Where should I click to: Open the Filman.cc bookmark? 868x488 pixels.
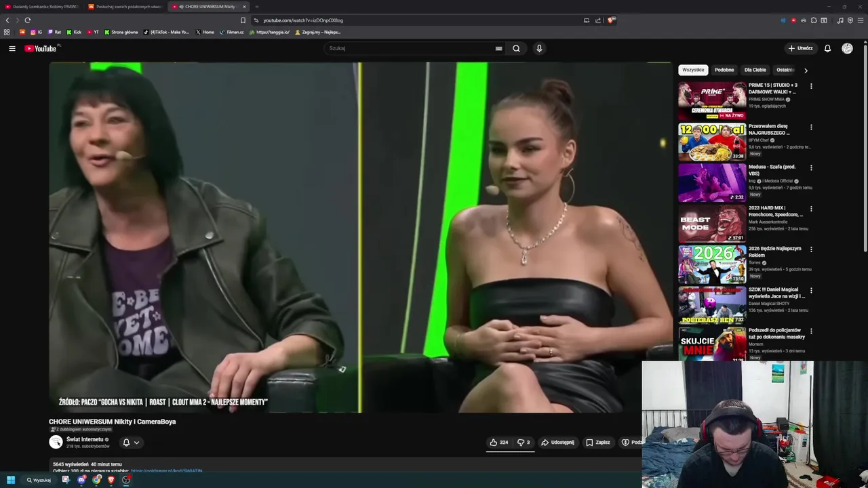[231, 32]
